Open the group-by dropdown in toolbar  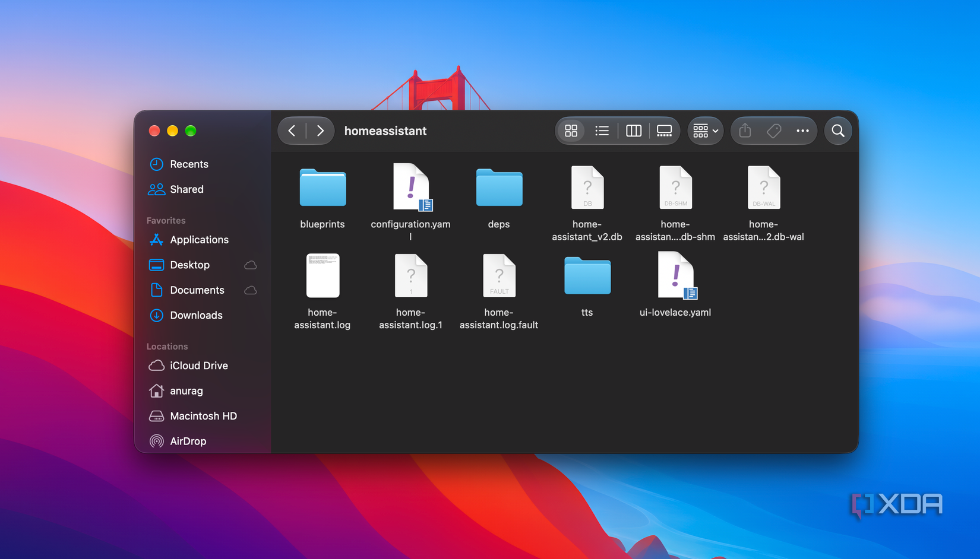[706, 131]
